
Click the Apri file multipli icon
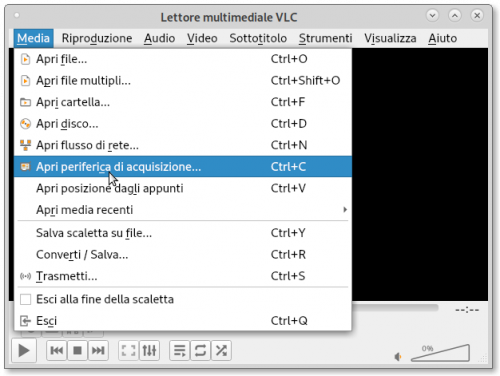[25, 81]
